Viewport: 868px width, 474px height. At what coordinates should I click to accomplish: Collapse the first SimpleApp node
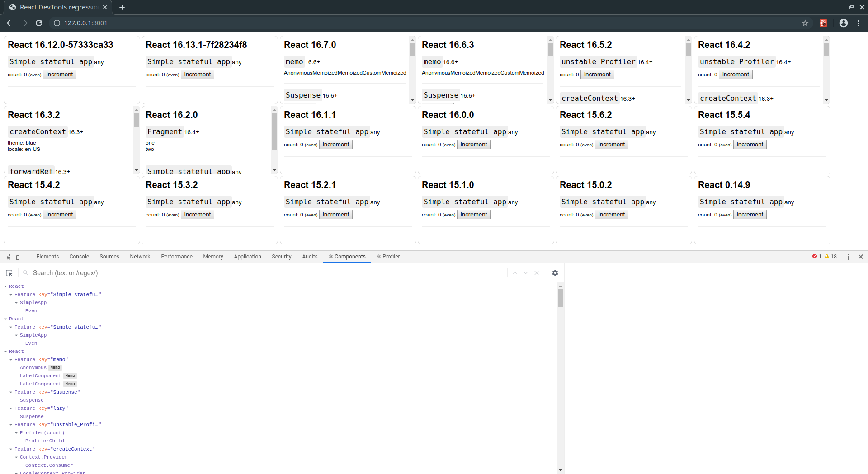point(16,303)
